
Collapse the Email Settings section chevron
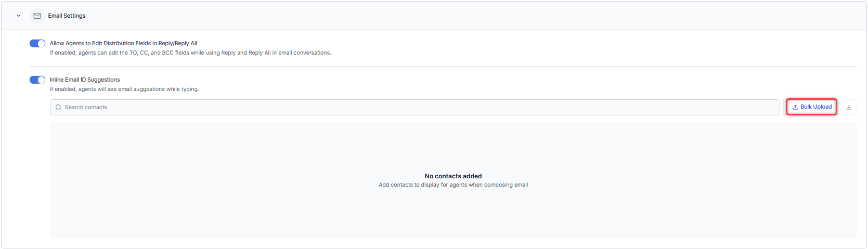(19, 16)
